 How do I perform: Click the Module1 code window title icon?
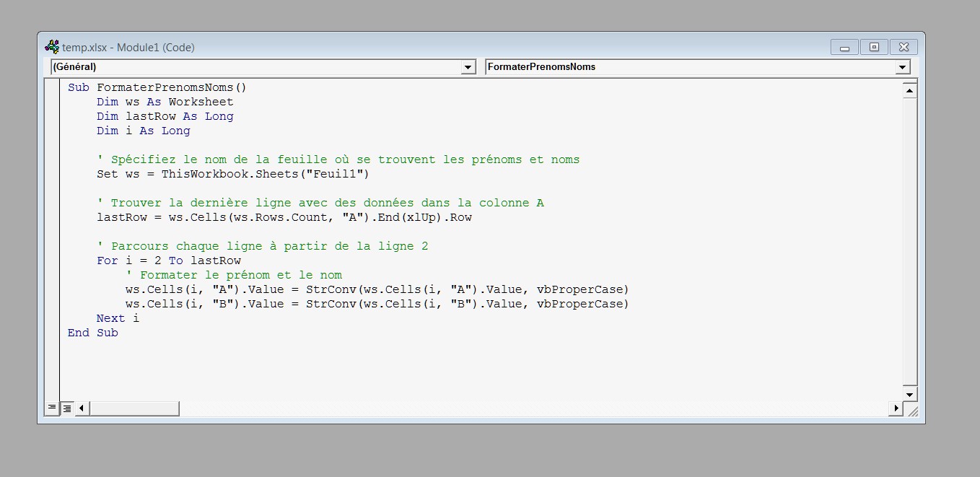52,47
